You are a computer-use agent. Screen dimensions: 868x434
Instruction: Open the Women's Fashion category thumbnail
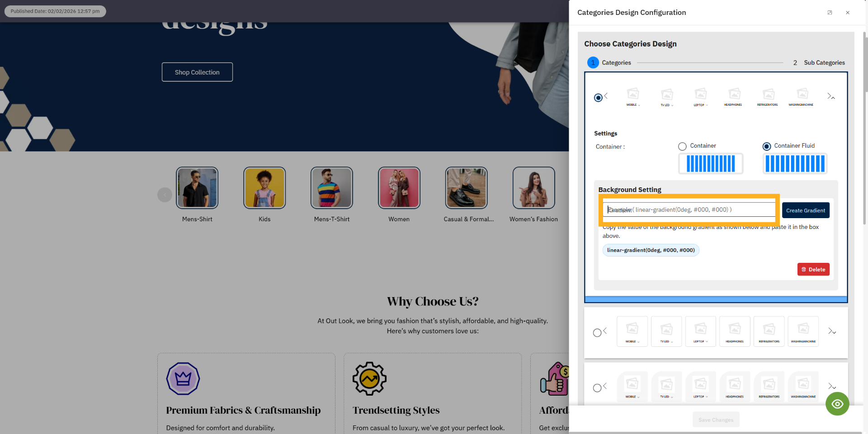coord(534,188)
